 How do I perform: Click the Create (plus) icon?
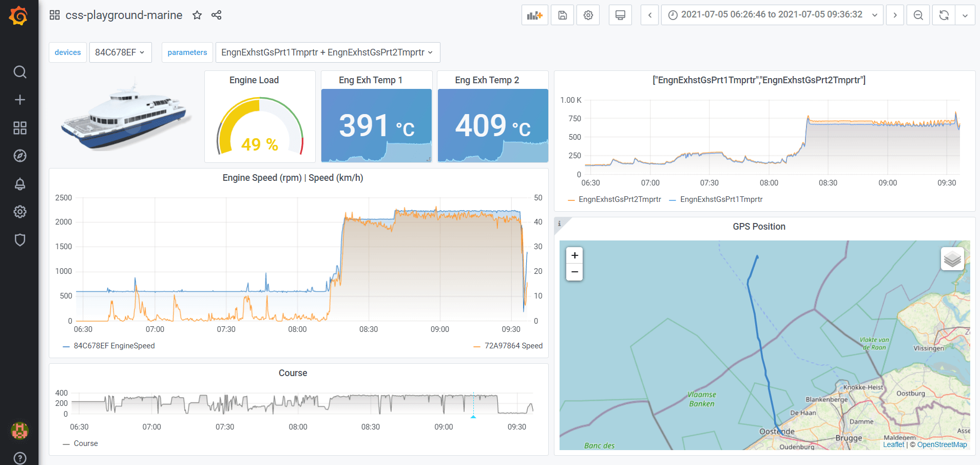[x=20, y=100]
